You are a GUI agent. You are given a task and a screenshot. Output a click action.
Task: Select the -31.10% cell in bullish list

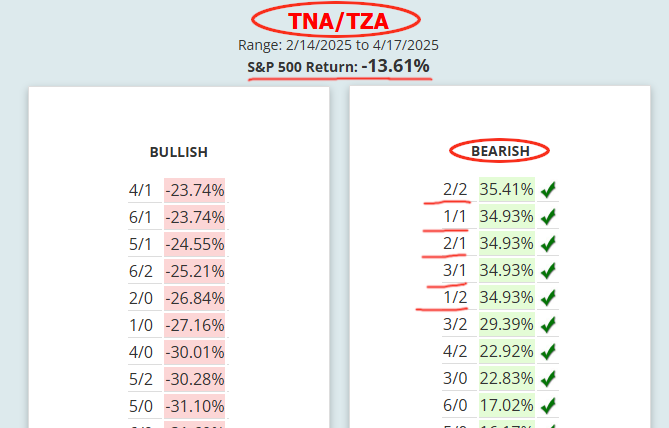pos(194,407)
